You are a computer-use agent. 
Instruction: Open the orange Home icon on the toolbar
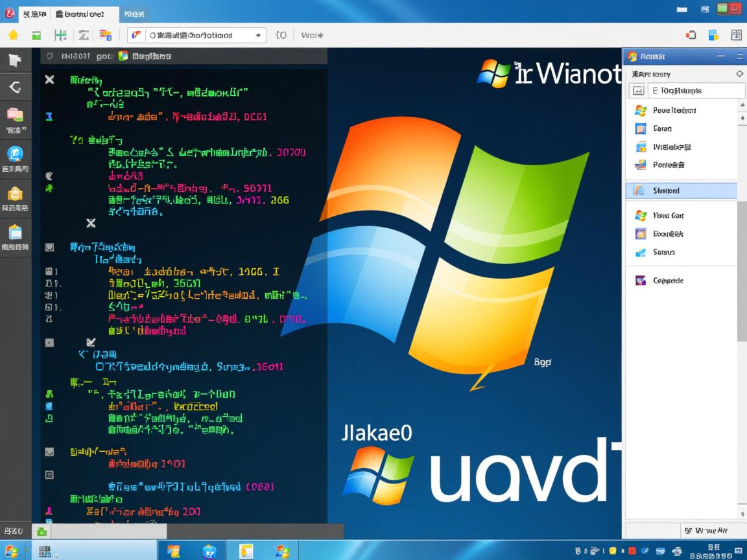pyautogui.click(x=12, y=35)
